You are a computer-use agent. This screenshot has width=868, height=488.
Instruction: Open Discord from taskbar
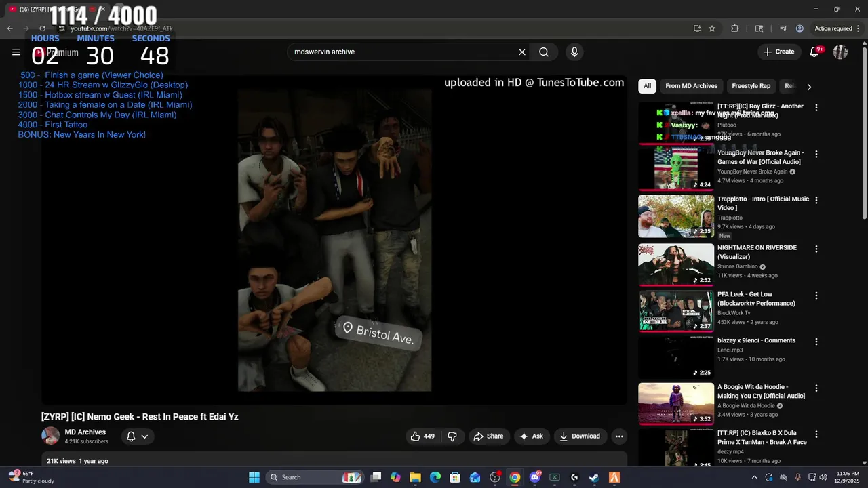point(534,477)
